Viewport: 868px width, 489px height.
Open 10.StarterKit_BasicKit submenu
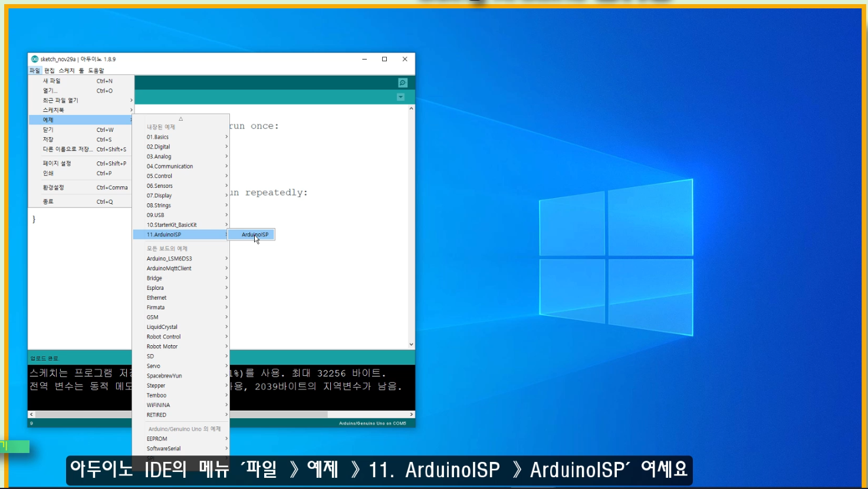point(181,224)
